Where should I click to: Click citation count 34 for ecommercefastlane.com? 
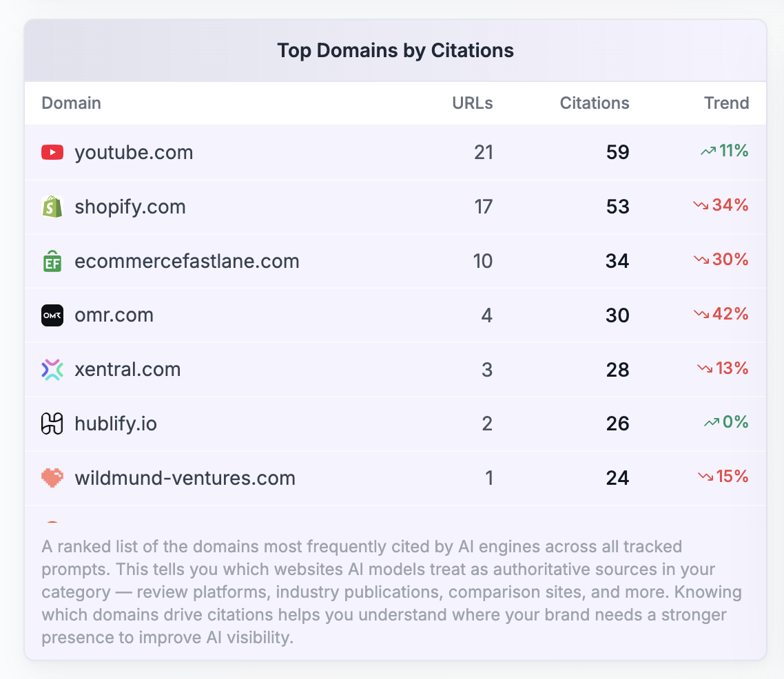click(617, 261)
